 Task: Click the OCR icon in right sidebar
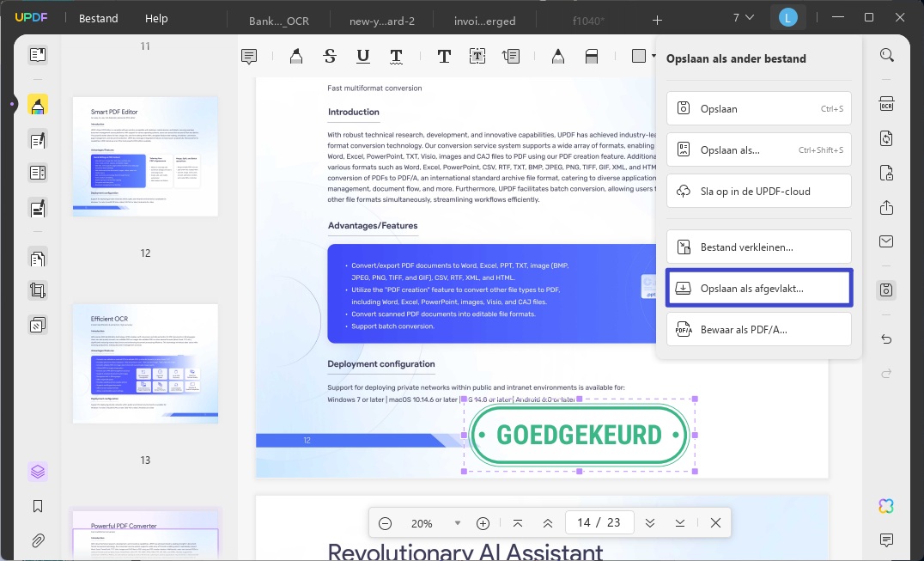click(887, 104)
